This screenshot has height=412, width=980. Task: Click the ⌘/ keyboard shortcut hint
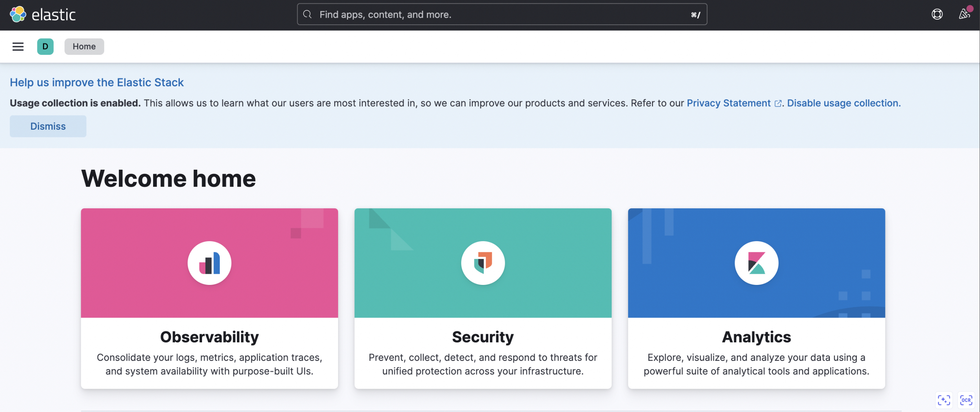(x=695, y=15)
